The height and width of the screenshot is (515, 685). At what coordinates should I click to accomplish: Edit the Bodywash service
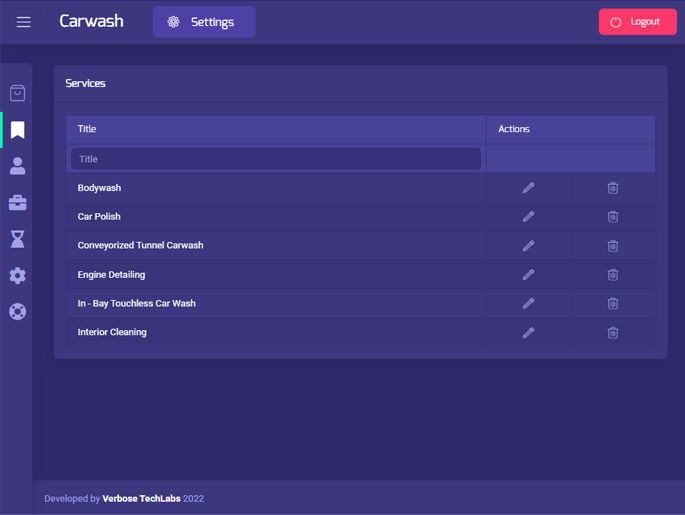click(528, 188)
